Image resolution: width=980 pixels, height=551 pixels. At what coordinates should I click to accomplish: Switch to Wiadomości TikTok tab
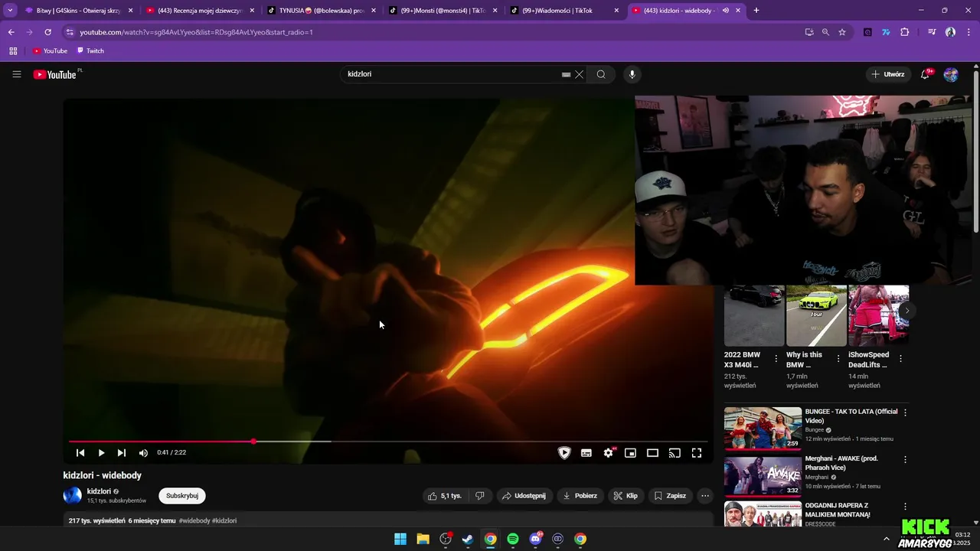tap(564, 11)
